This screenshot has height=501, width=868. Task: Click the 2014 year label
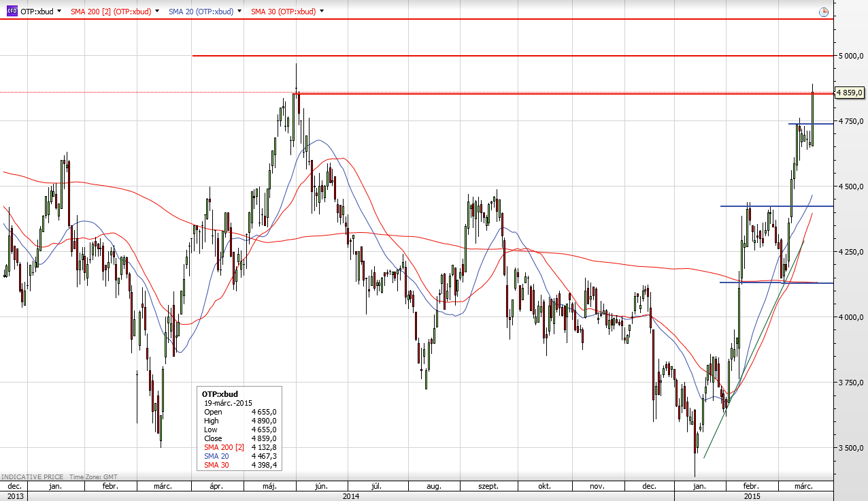click(x=351, y=496)
